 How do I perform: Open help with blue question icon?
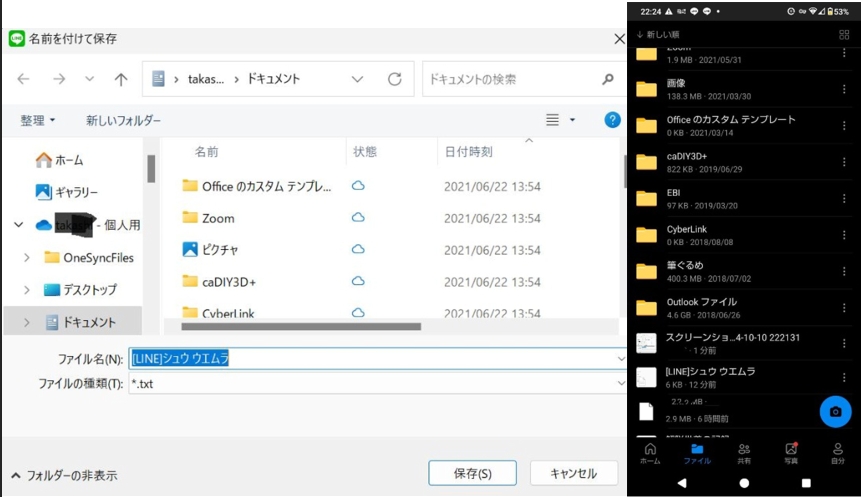click(x=612, y=120)
